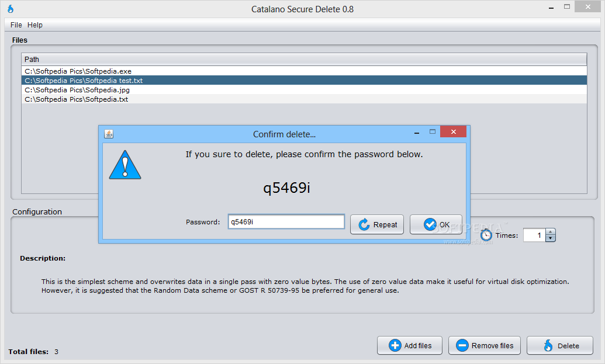Select Softpedia.exe file row

[x=304, y=71]
